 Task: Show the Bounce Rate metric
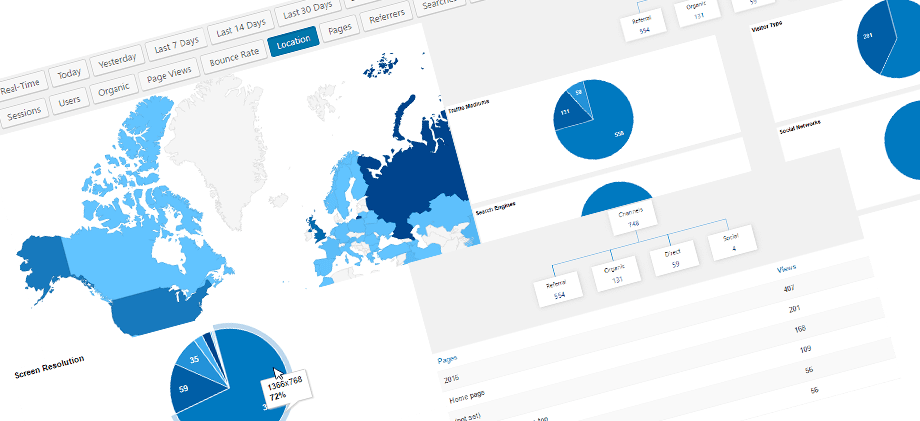point(234,57)
